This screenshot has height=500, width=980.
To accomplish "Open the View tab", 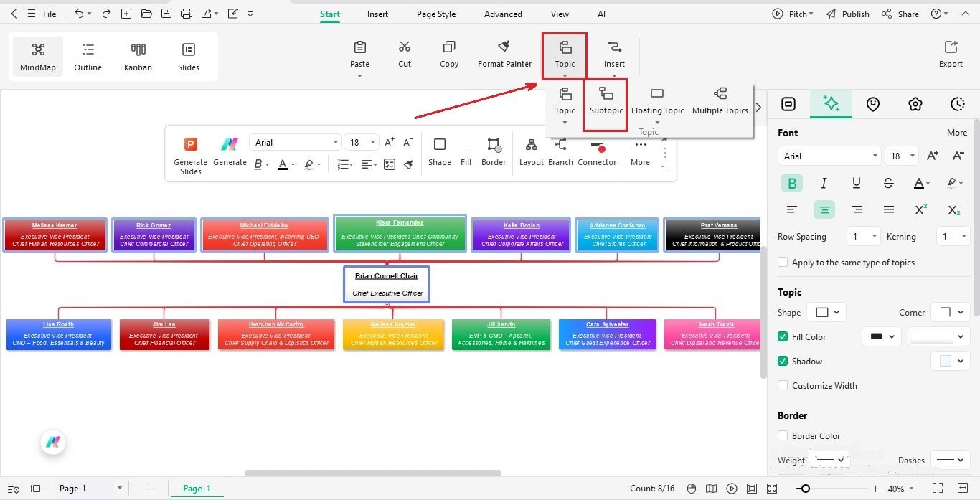I will [x=560, y=14].
